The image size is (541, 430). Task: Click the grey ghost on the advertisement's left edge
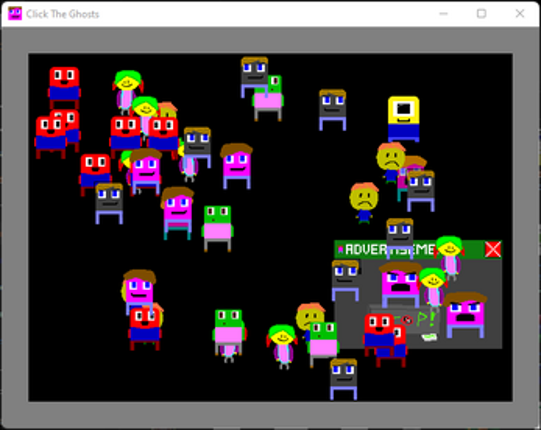click(345, 281)
